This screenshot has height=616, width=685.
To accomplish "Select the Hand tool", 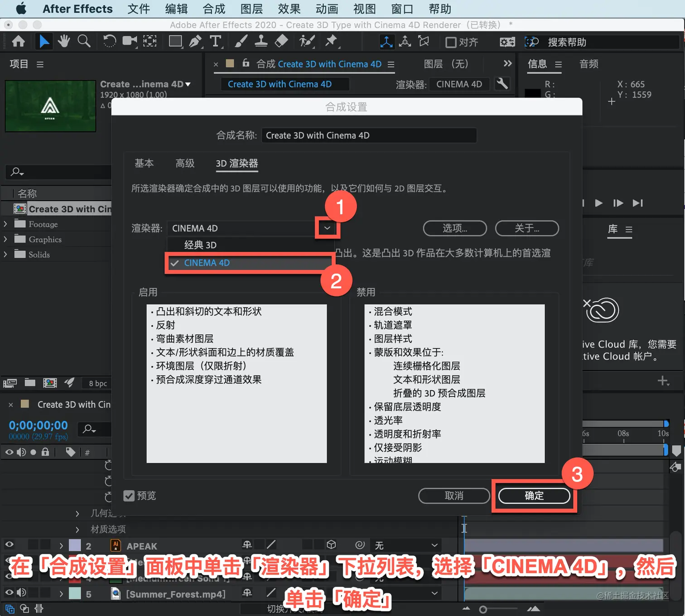I will pyautogui.click(x=63, y=42).
